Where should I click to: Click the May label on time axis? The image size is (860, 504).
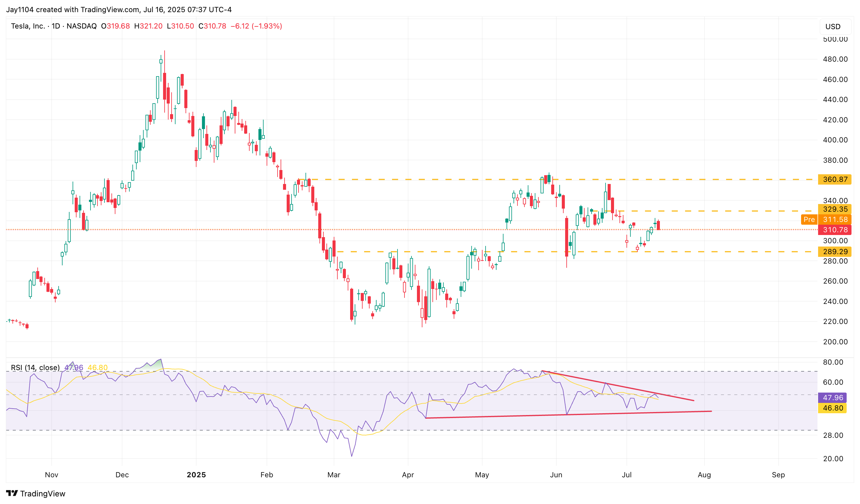tap(482, 475)
